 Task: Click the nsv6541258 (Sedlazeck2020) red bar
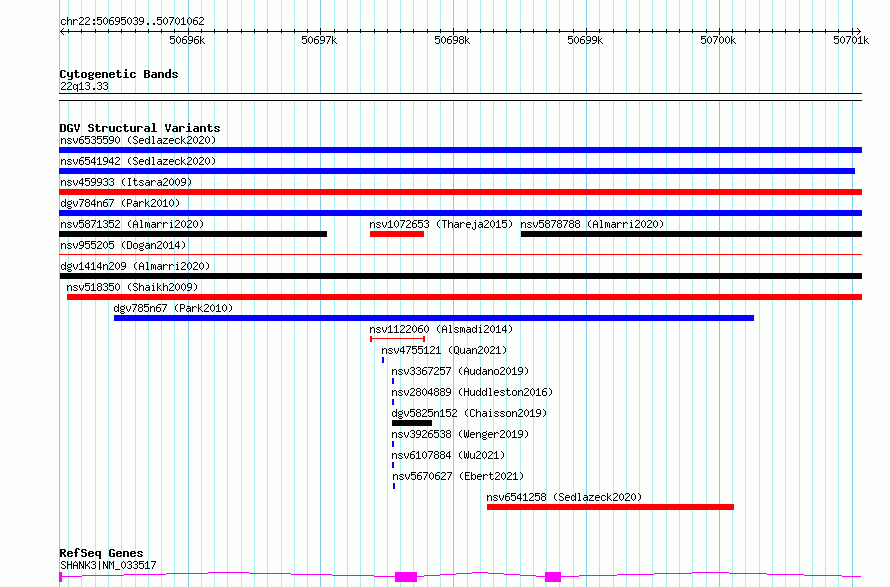point(610,507)
